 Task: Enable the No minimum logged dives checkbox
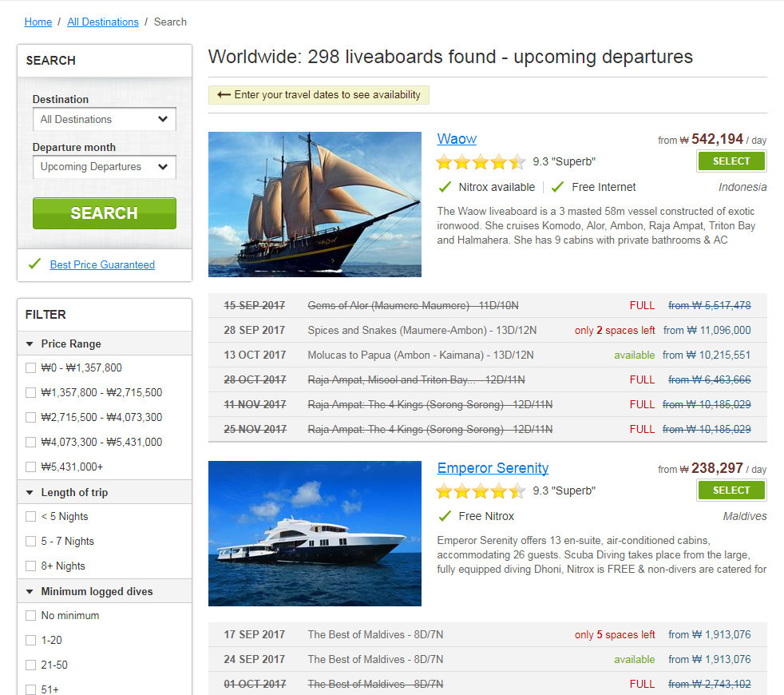pos(30,615)
